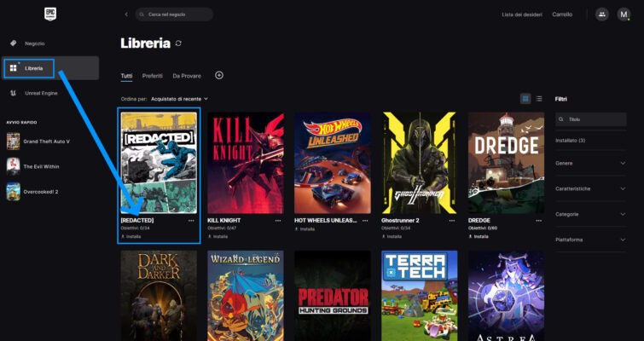644x341 pixels.
Task: Open Negozio in the sidebar
Action: pos(34,43)
